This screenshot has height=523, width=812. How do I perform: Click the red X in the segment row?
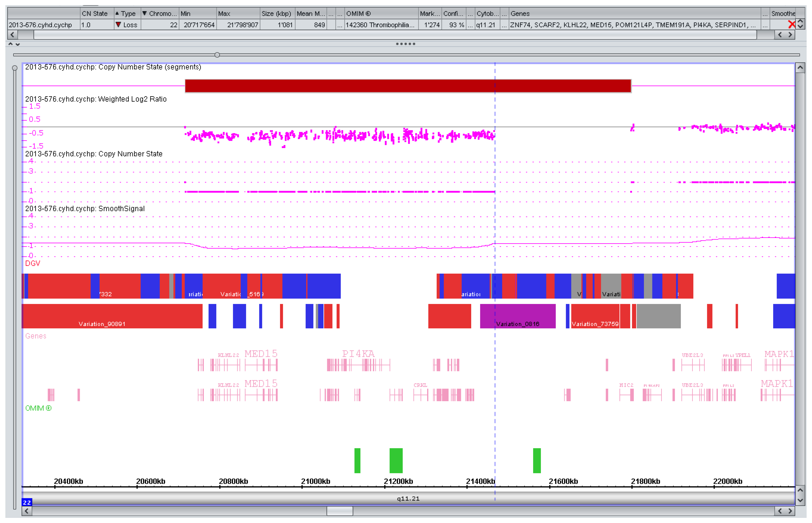(x=792, y=24)
